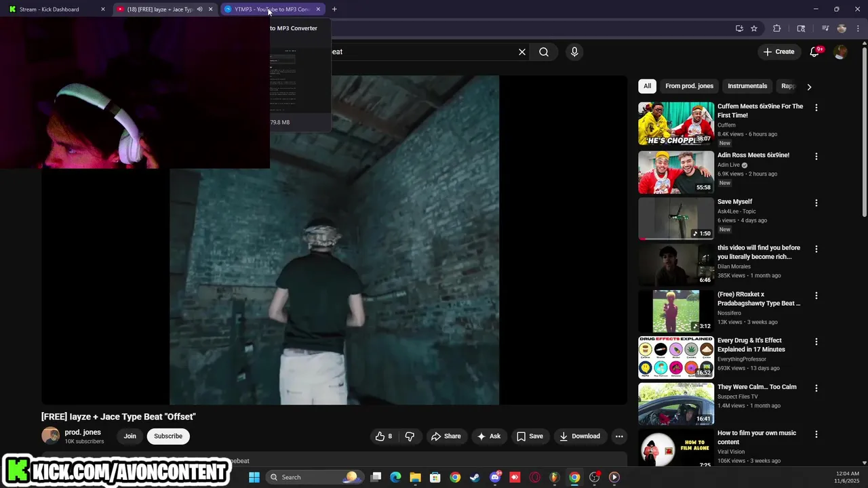Open options for They Were Calm video
This screenshot has height=488, width=868.
816,388
